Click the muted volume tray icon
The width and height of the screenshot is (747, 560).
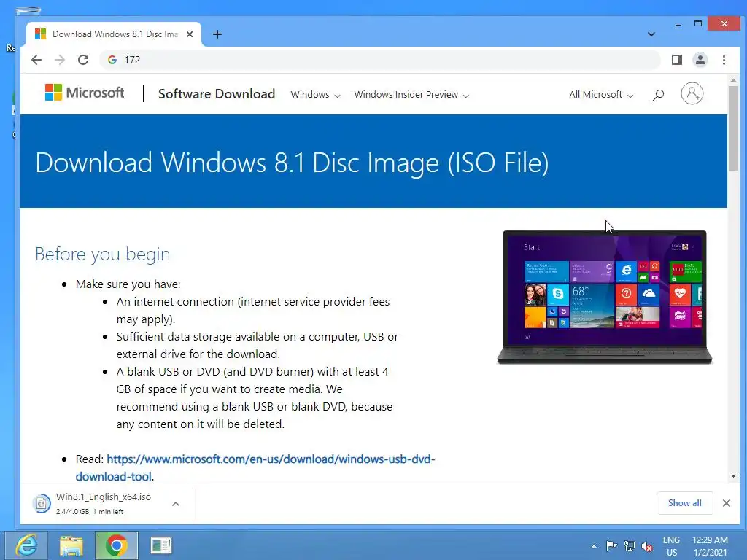coord(647,546)
